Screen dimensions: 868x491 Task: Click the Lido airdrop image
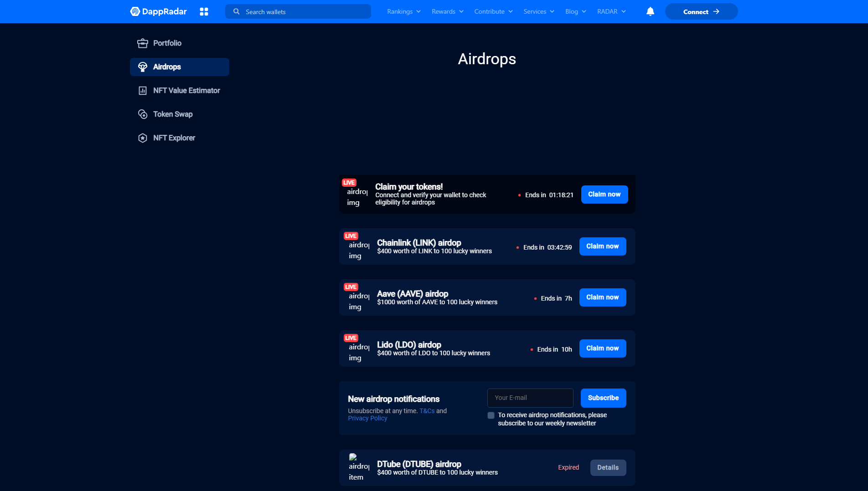[x=359, y=352]
